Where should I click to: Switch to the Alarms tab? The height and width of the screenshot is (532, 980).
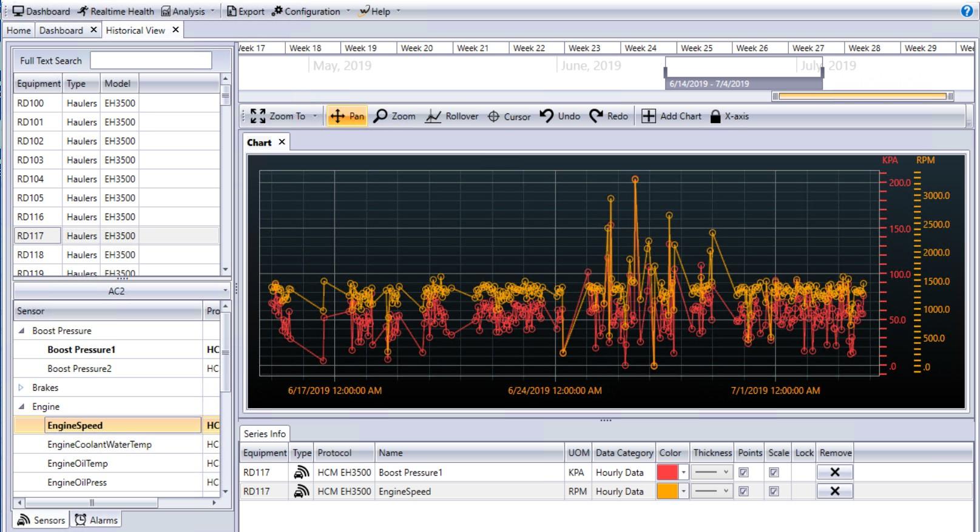(96, 520)
